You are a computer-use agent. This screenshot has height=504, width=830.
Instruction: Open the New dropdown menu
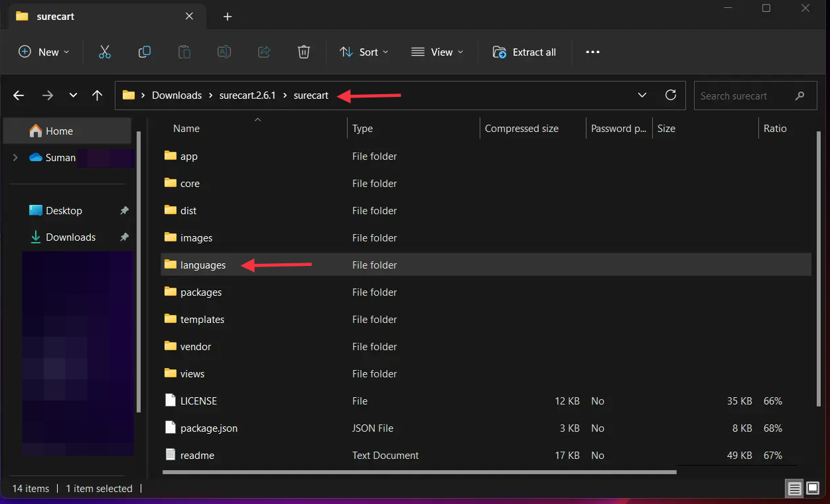click(x=44, y=52)
